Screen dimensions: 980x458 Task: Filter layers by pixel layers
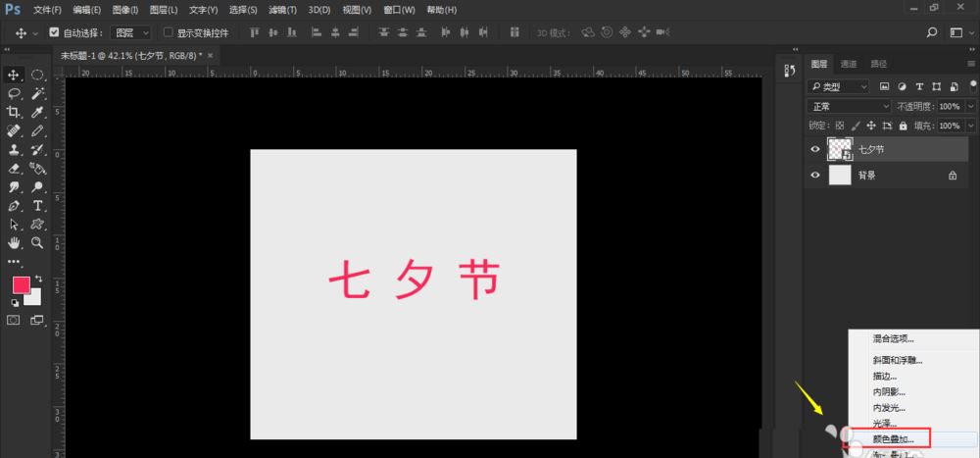coord(884,86)
